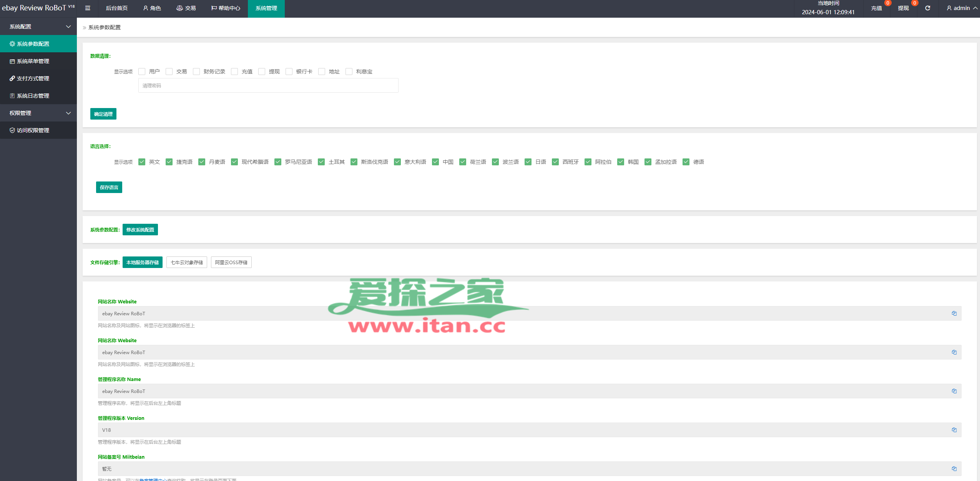The image size is (980, 481).
Task: Open 访问权限管理 in the sidebar
Action: 38,130
